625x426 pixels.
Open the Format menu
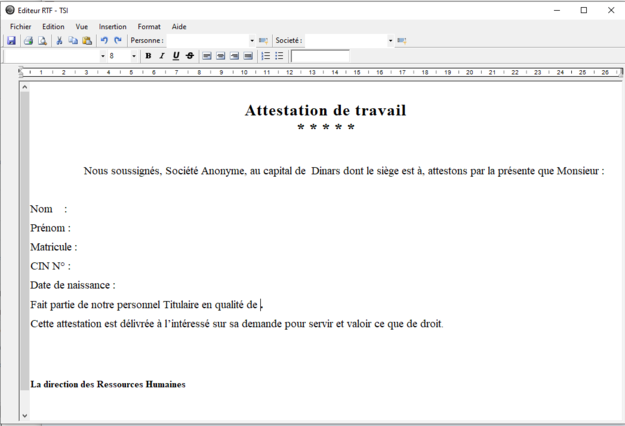[x=149, y=27]
